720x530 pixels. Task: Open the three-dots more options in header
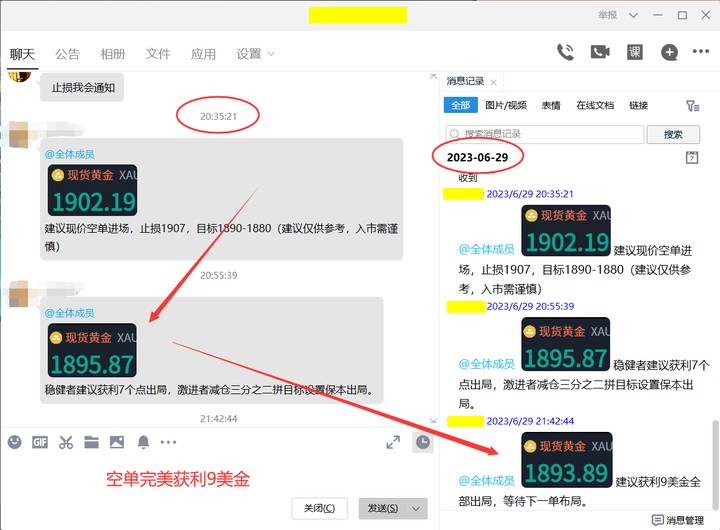(x=701, y=51)
